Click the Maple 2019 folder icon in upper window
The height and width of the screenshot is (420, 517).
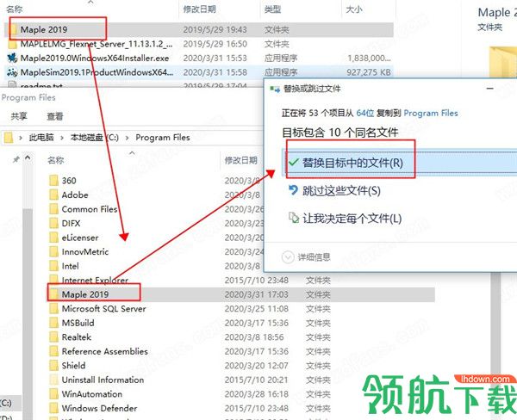[x=13, y=30]
